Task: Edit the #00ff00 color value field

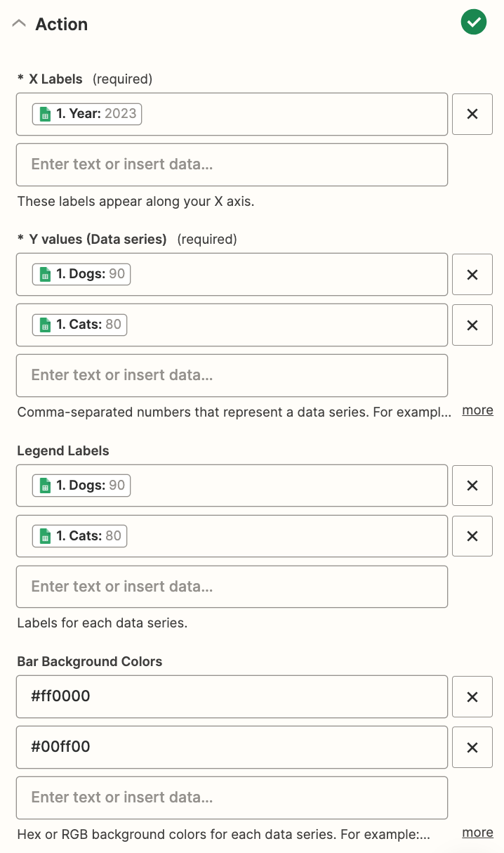Action: 232,747
